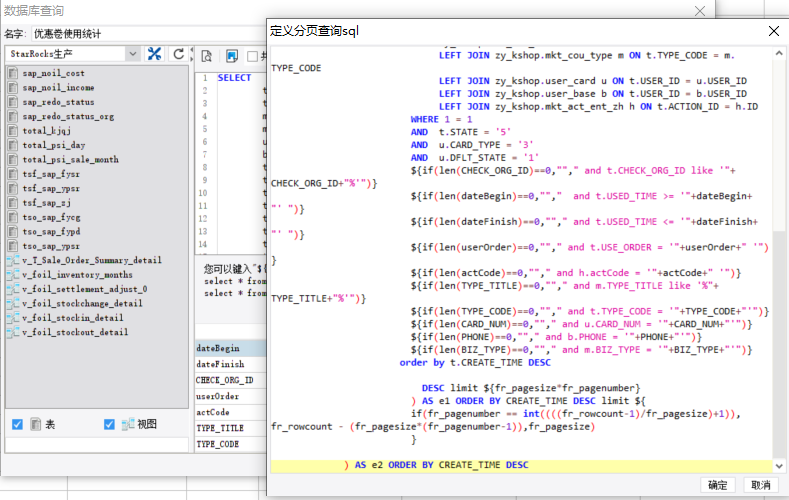Click the sap_moil_cost table icon
789x500 pixels.
pos(12,74)
